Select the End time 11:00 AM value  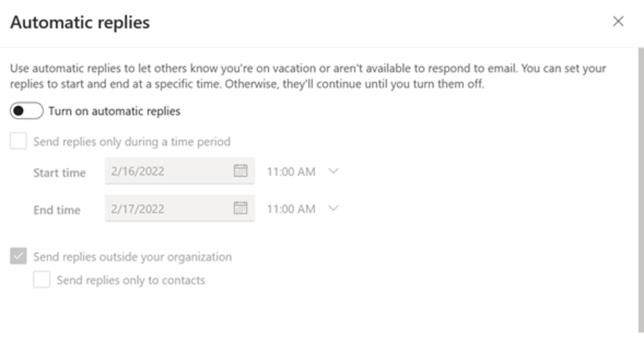click(291, 208)
